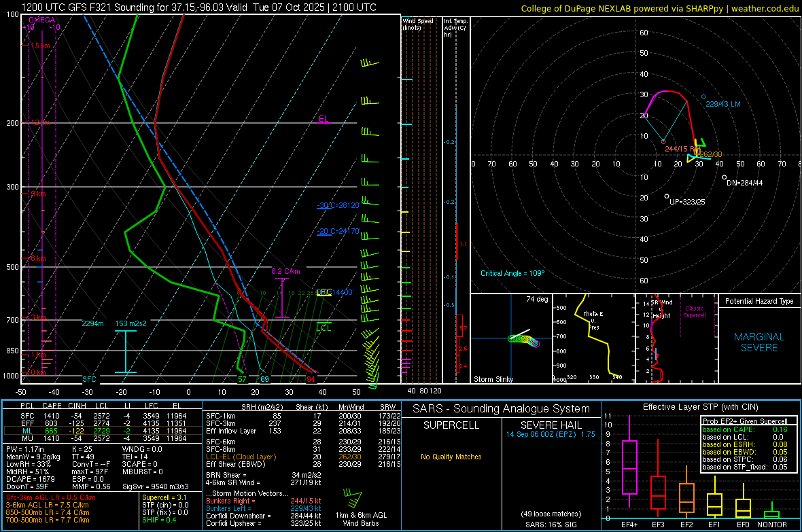Click the 'Wind Speed (knots)' panel header
This screenshot has width=802, height=532.
click(417, 24)
